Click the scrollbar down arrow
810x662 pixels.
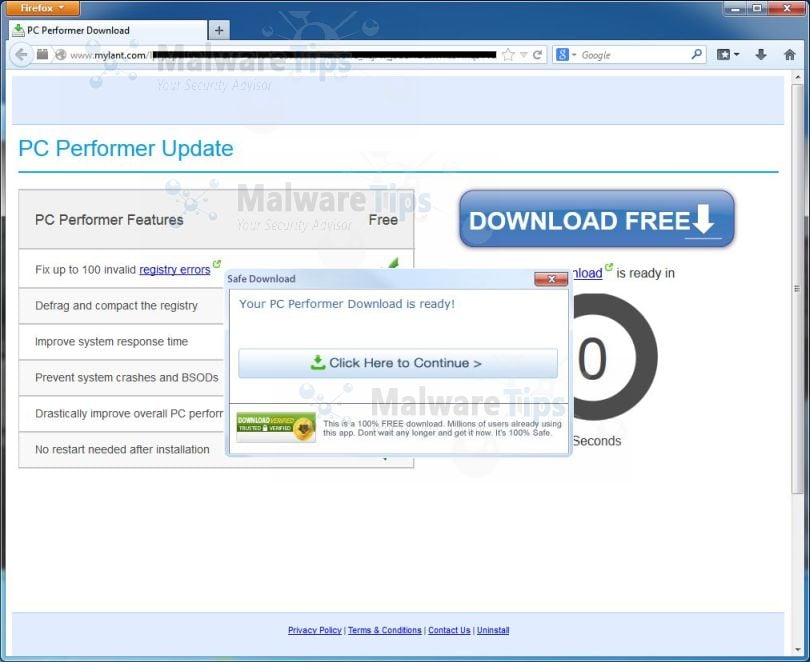pyautogui.click(x=797, y=649)
